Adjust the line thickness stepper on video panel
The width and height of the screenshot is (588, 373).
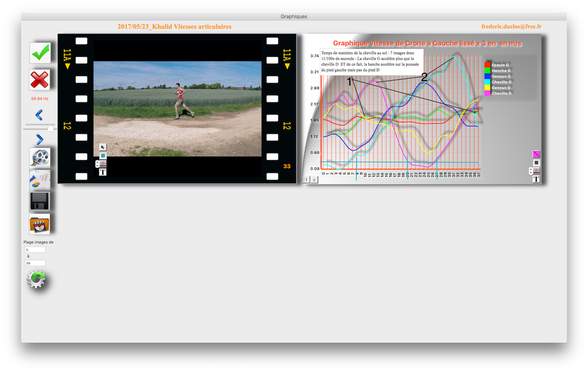(x=97, y=164)
